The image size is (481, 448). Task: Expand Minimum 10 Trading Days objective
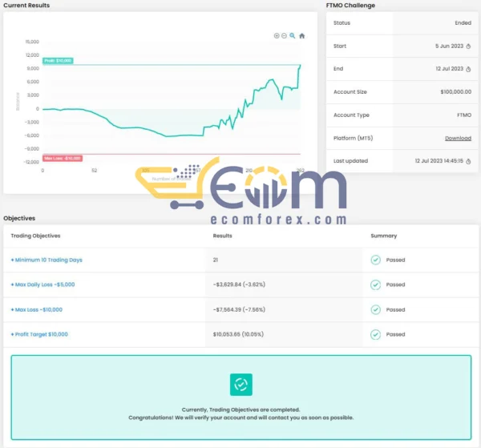tap(46, 260)
